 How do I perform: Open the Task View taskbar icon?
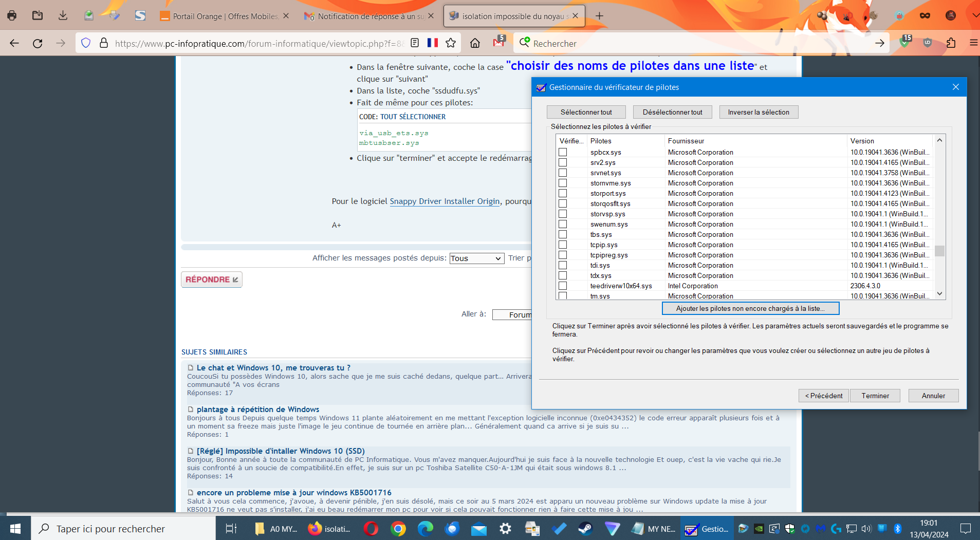pyautogui.click(x=231, y=528)
